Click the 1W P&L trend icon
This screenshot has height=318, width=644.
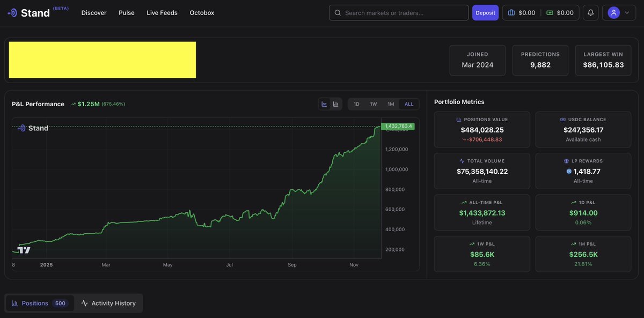coord(471,244)
